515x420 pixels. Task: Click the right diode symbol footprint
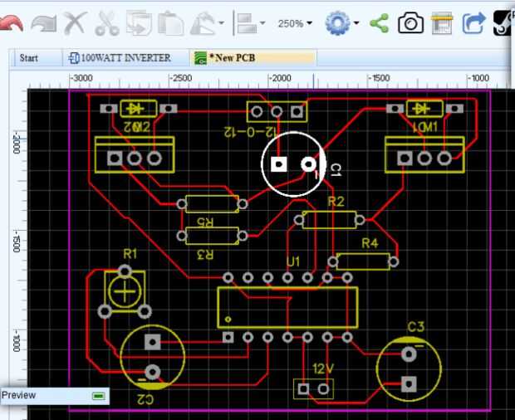424,109
